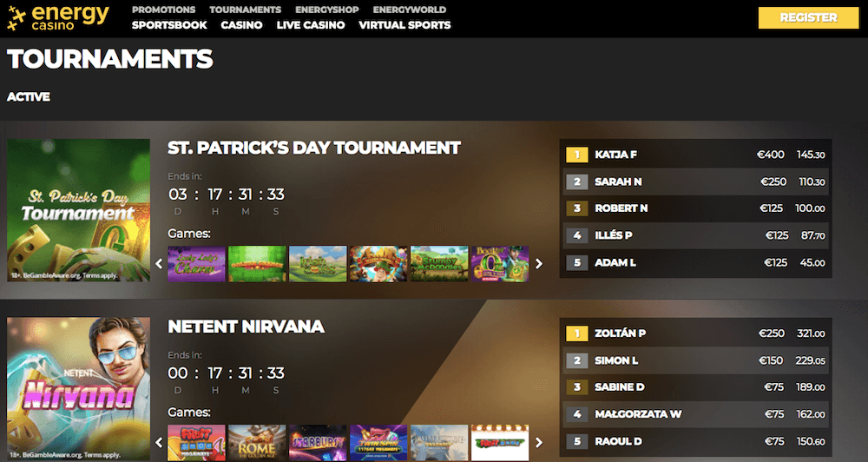
Task: Click the Register button
Action: pos(808,17)
